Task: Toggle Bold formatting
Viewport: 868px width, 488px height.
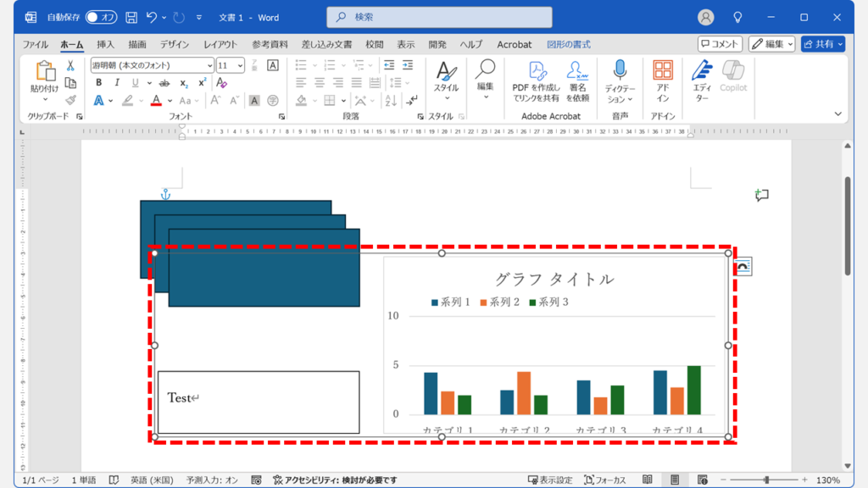Action: (x=98, y=83)
